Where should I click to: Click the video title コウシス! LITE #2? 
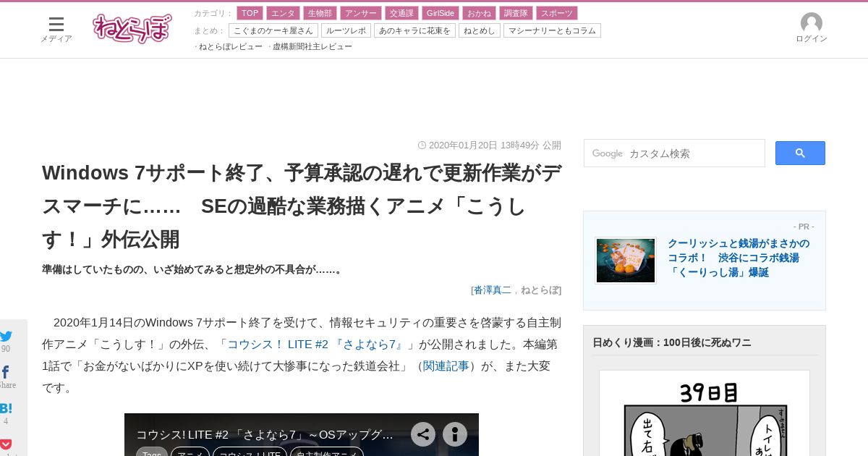(x=265, y=434)
